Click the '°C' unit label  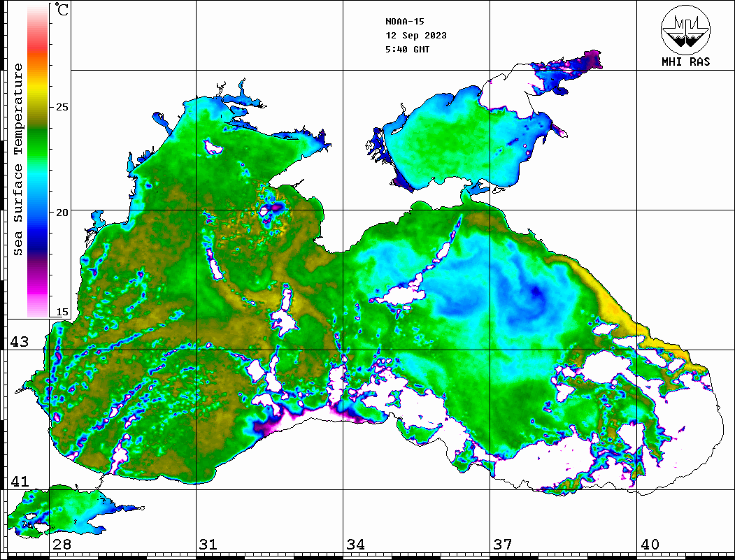62,9
